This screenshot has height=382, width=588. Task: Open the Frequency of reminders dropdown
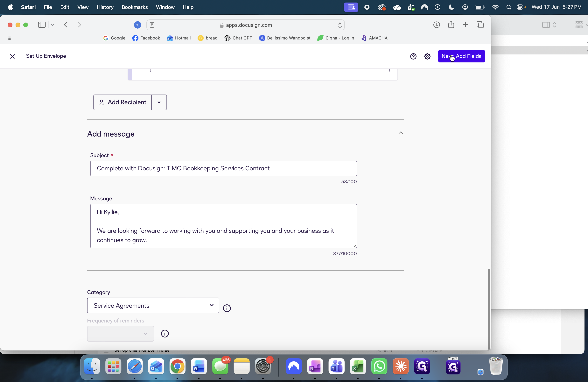[x=120, y=334]
